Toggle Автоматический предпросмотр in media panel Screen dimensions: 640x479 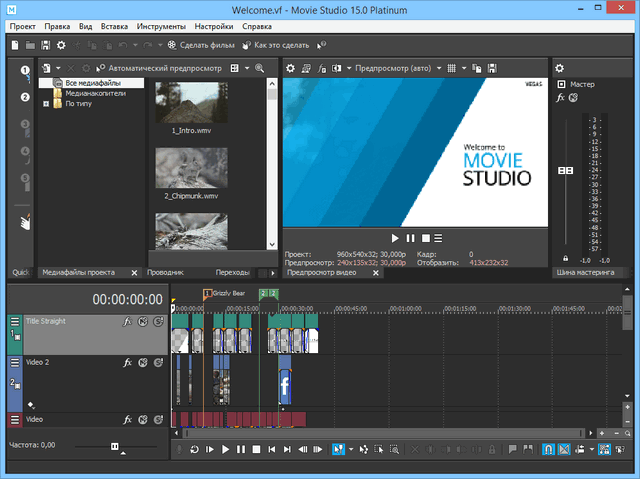tap(159, 68)
